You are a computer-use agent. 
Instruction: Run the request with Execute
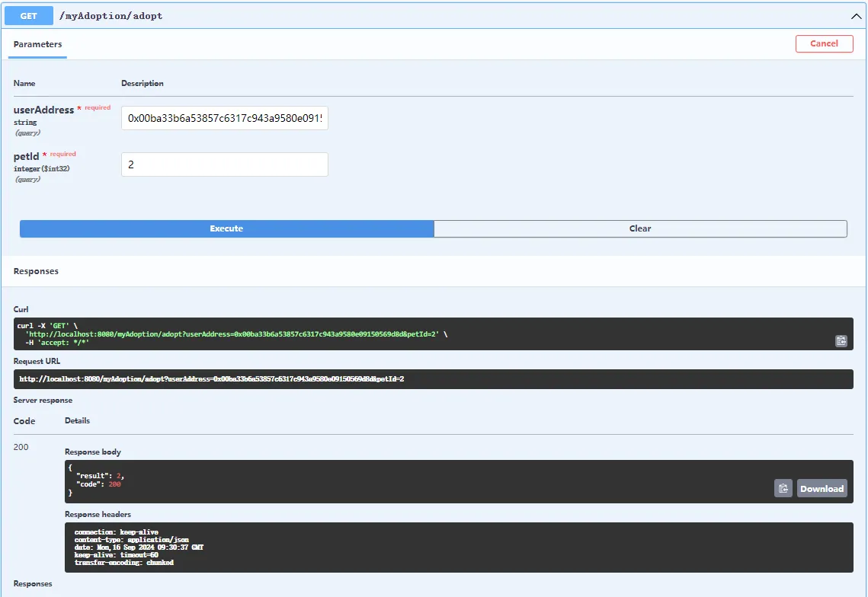(226, 228)
